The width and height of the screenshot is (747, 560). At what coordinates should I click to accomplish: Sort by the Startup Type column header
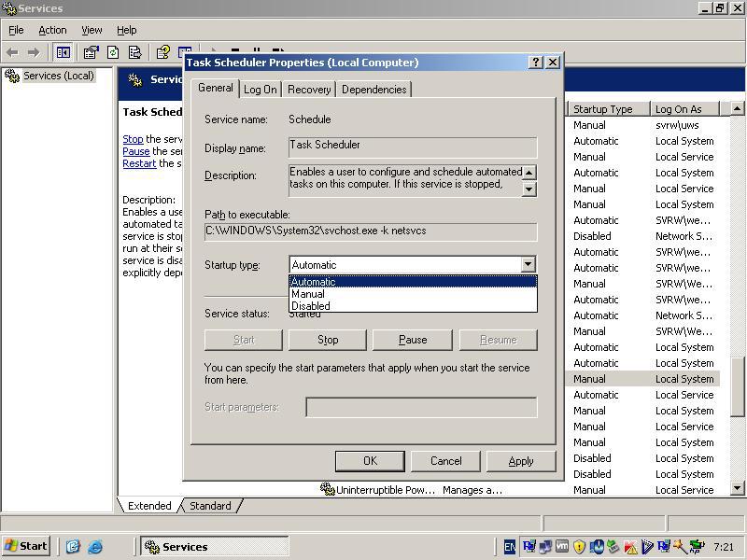point(608,109)
